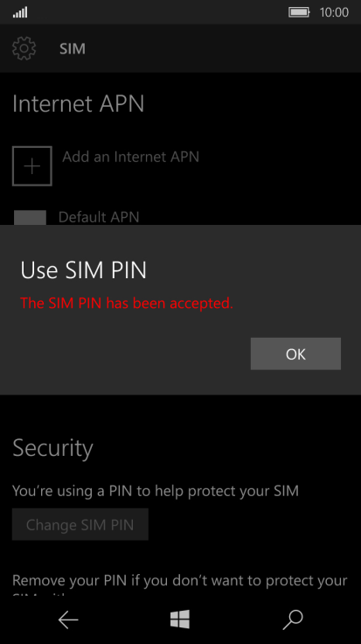
Task: Tap the Use SIM PIN dialog title
Action: 83,269
